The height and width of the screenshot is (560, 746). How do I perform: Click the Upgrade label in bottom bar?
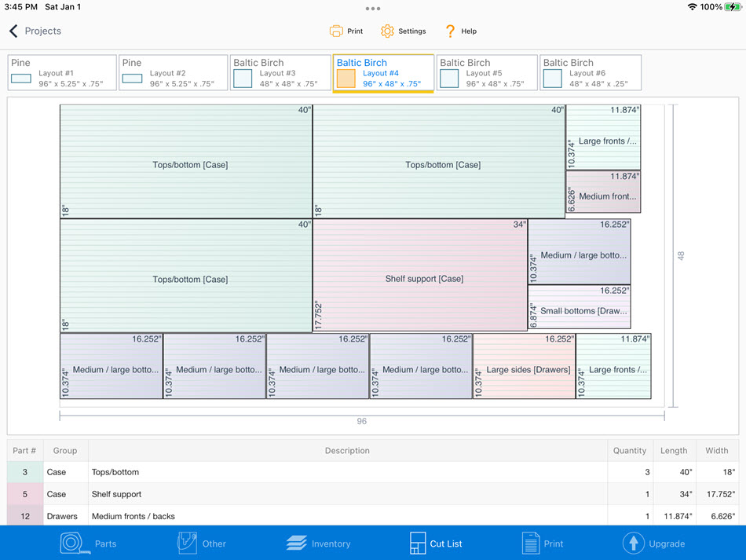(667, 544)
